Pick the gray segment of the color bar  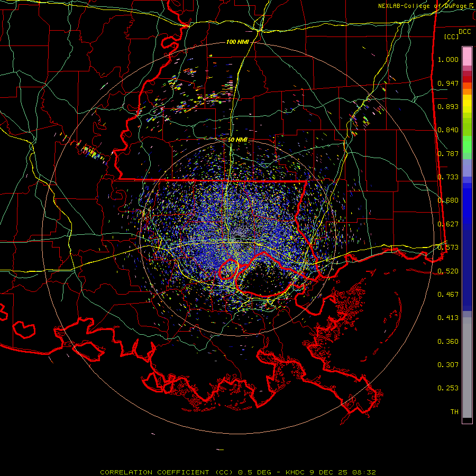[x=467, y=368]
